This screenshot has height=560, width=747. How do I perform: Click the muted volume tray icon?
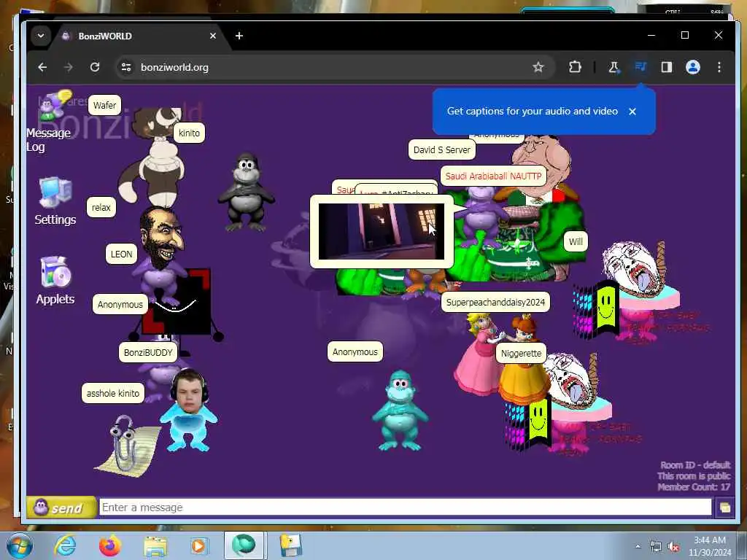click(673, 546)
